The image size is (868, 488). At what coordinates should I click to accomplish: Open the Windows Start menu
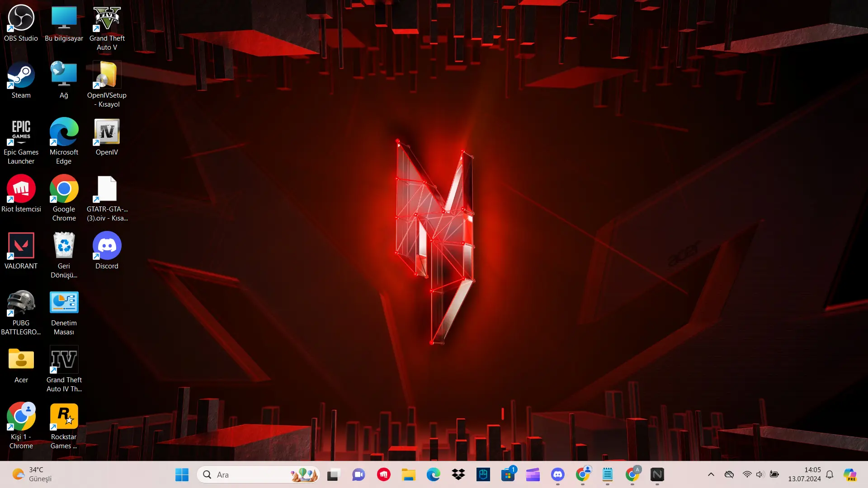(x=182, y=474)
